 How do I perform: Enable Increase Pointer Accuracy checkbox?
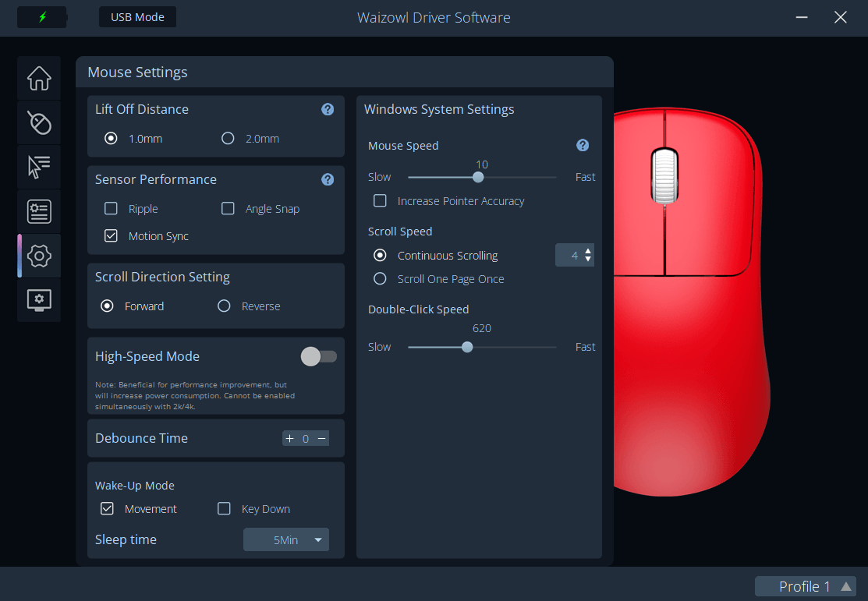[x=380, y=200]
